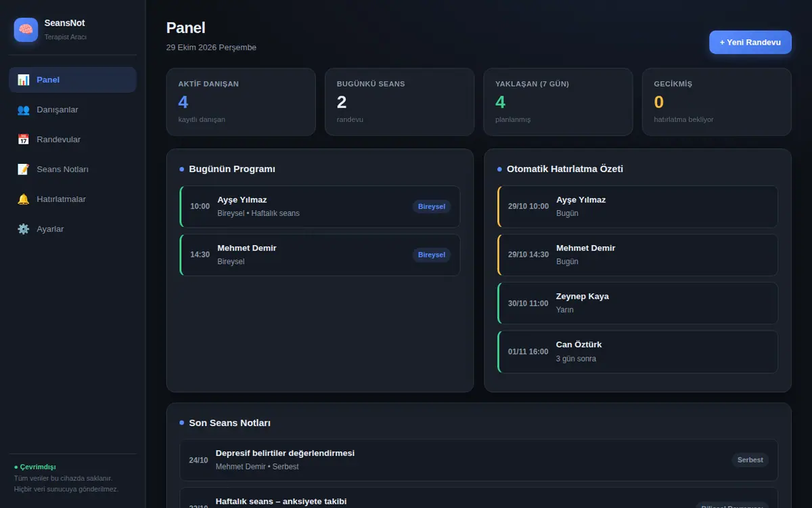
Task: Open Mehmet Demir's 14:30 session in Bugünün Programı
Action: pos(320,255)
